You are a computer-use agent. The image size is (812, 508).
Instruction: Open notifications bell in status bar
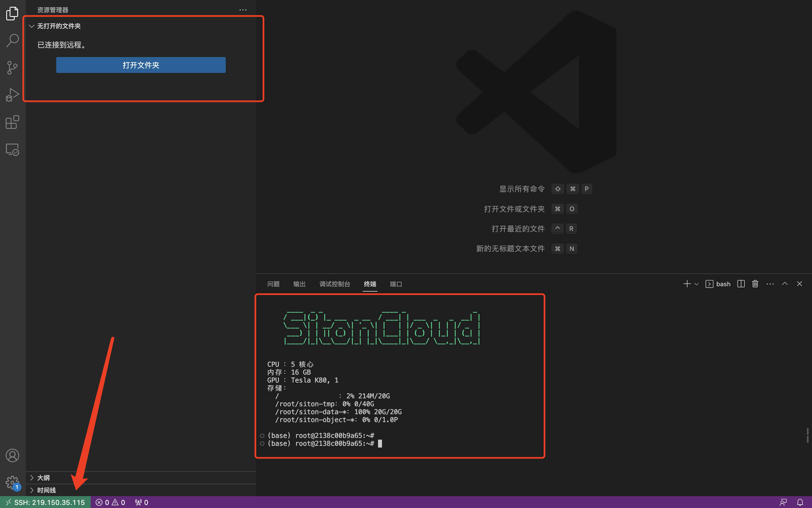[x=800, y=502]
